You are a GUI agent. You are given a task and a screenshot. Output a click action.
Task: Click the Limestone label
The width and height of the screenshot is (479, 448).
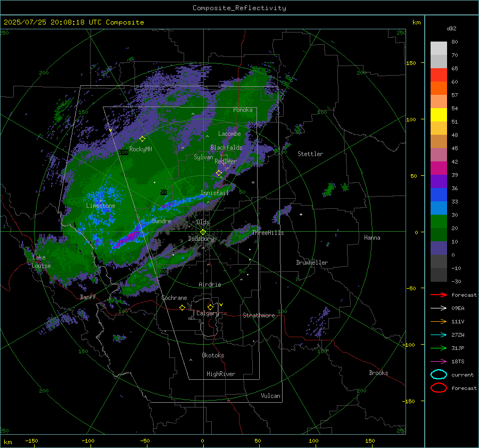point(101,206)
